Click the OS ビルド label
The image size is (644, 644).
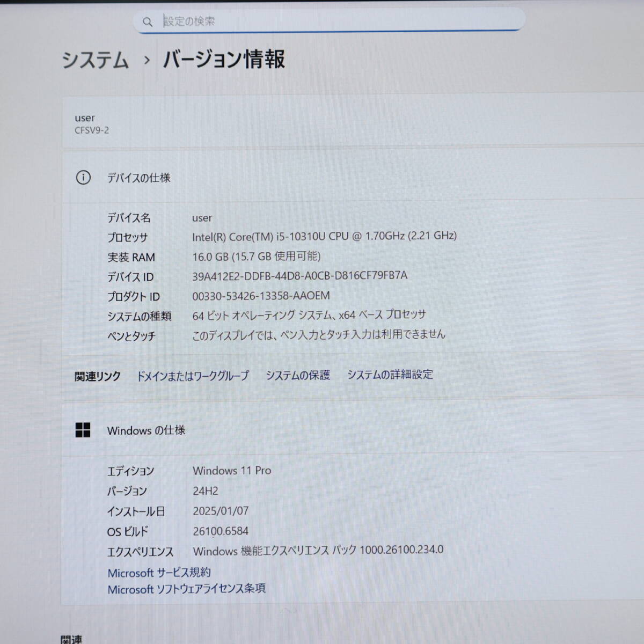pos(128,532)
